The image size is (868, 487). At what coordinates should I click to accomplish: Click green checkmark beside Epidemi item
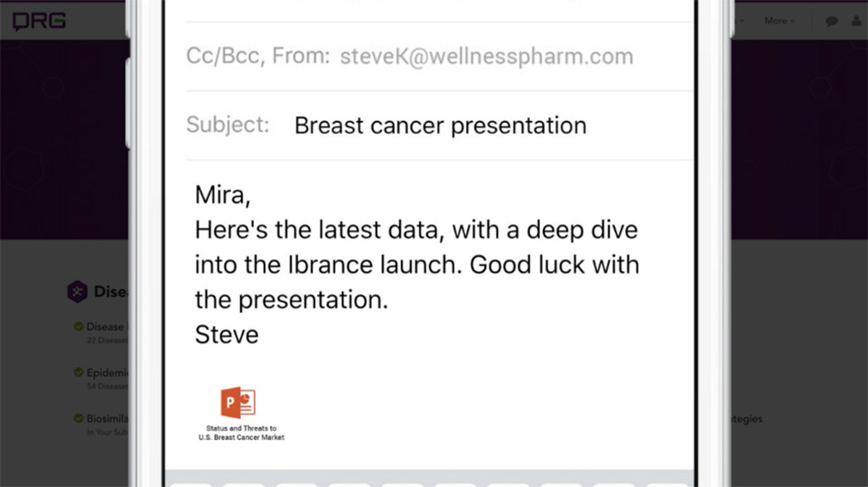tap(79, 372)
